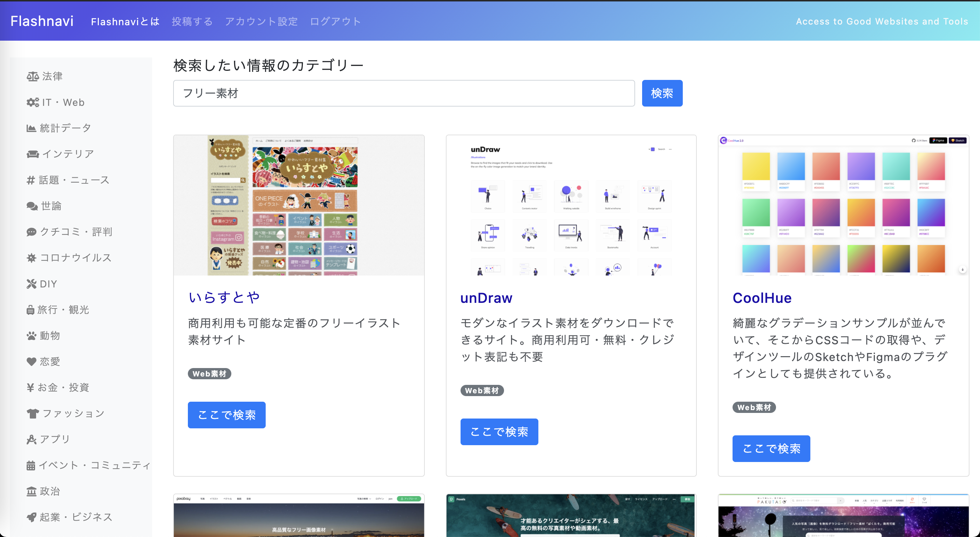Open the unDraw site link
The image size is (980, 537).
(486, 298)
